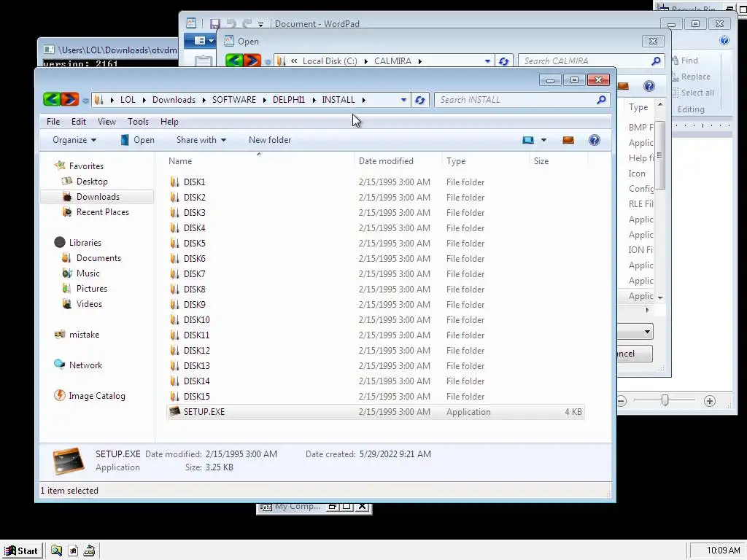Click the DISK15 folder icon
Image resolution: width=747 pixels, height=560 pixels.
pyautogui.click(x=175, y=396)
